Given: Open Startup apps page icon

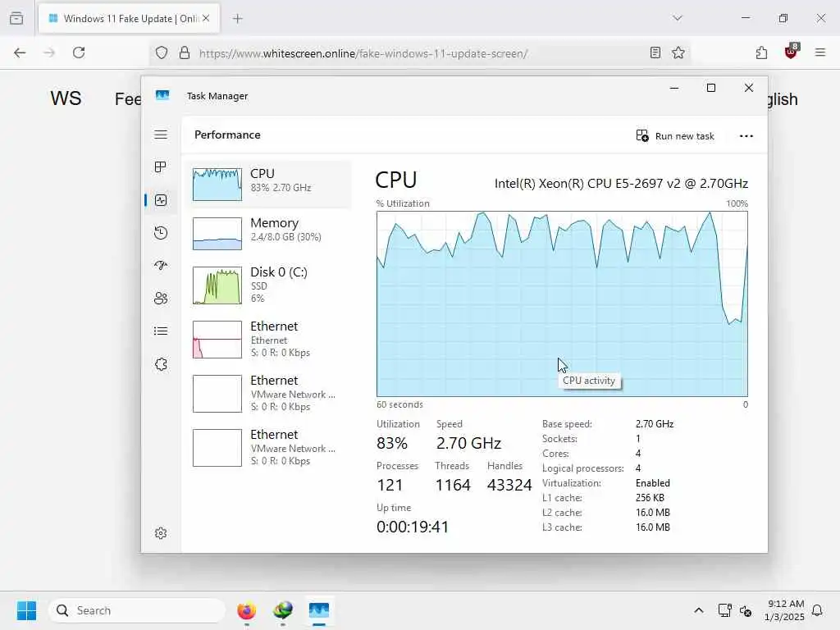Looking at the screenshot, I should tap(161, 266).
